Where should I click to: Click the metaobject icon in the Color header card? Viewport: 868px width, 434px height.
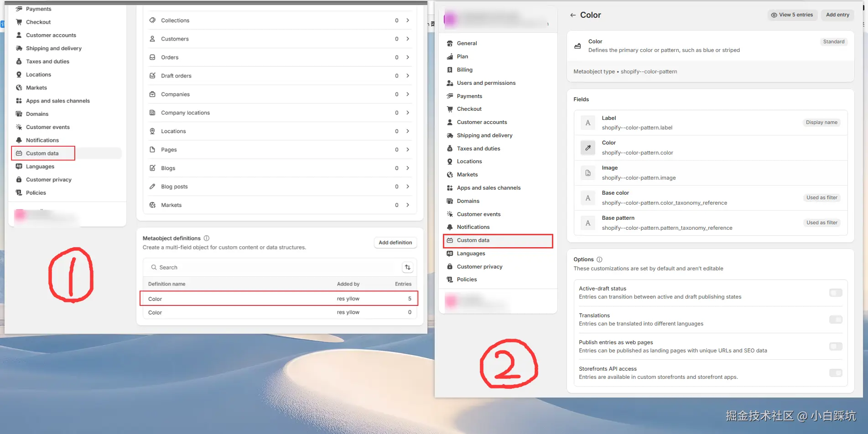tap(578, 46)
